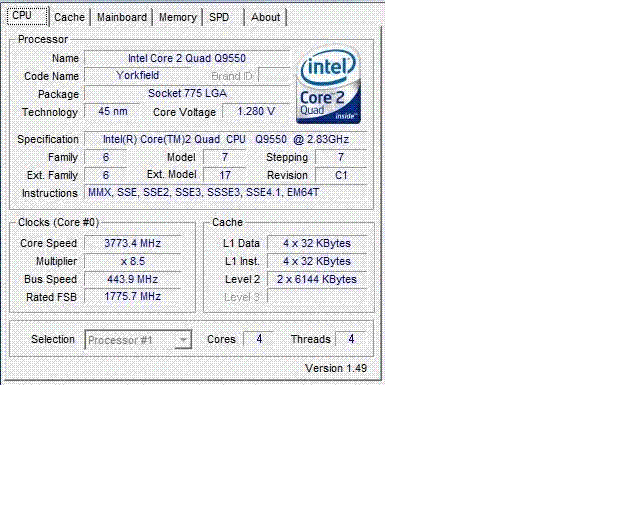Click the Cores count value 4

pos(259,339)
